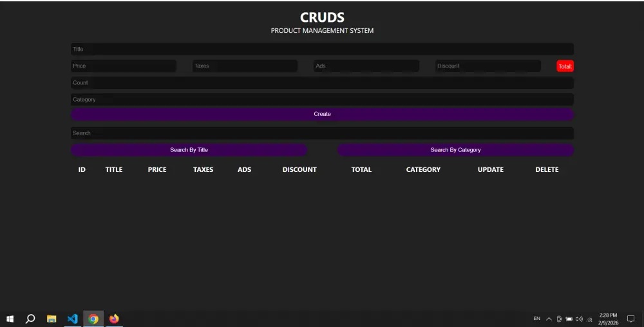Click the Search input box
Image resolution: width=644 pixels, height=327 pixels.
click(322, 133)
